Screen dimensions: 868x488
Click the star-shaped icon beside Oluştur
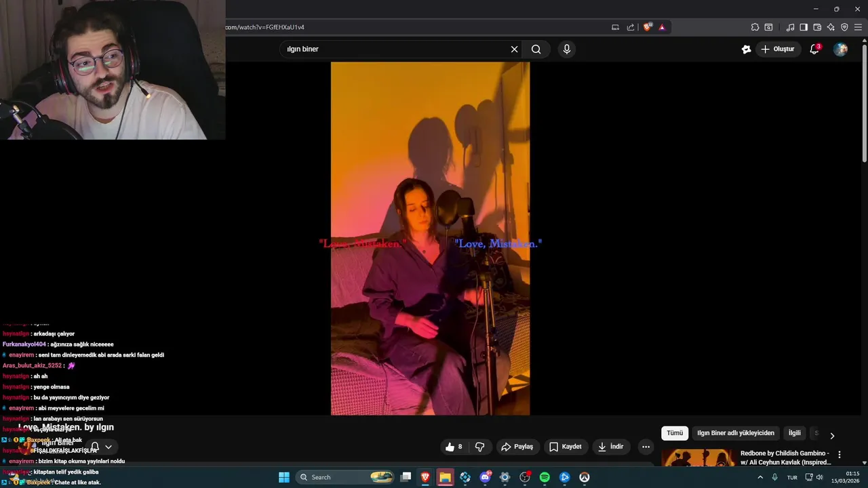(x=746, y=49)
